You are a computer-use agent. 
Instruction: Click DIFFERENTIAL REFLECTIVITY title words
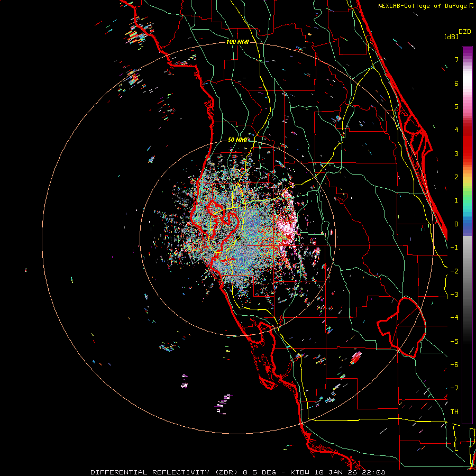[150, 472]
